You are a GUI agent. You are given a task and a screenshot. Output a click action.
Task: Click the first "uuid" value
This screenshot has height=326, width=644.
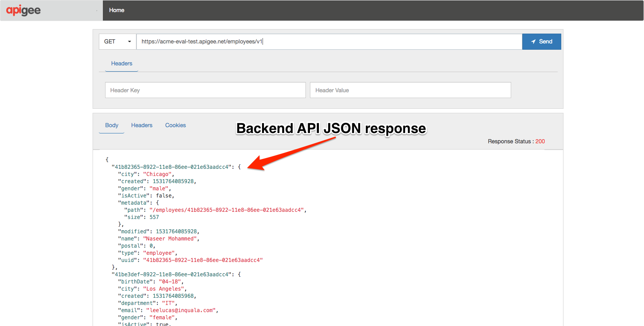pos(203,260)
